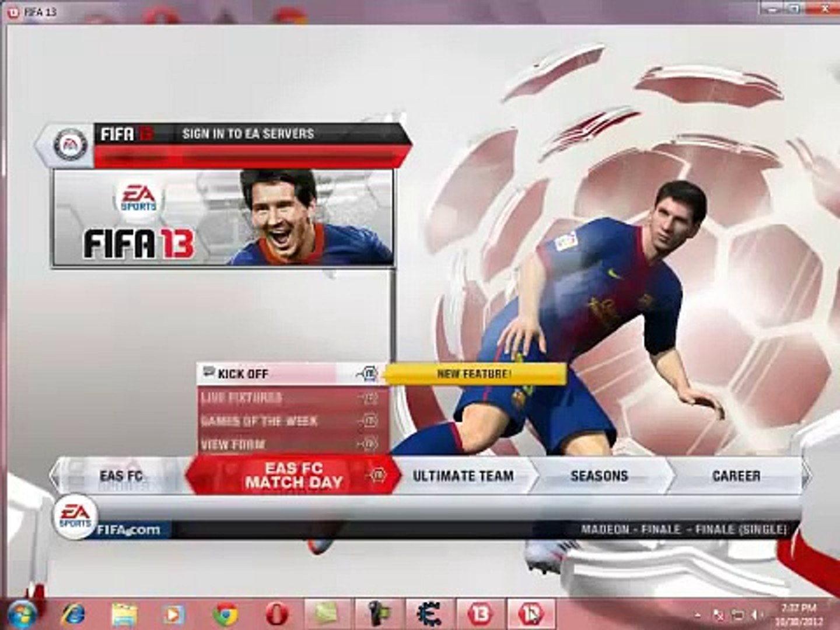Viewport: 840px width, 630px height.
Task: Open the Windows Start menu
Action: point(22,614)
